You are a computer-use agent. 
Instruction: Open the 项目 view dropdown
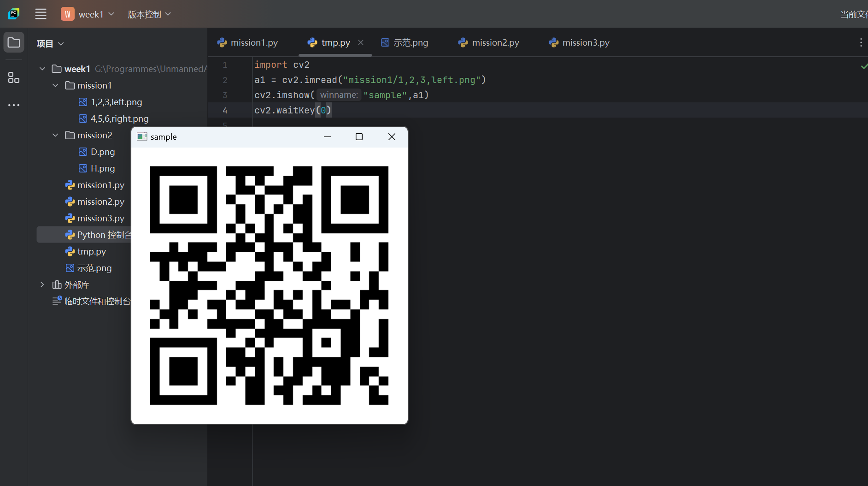50,43
